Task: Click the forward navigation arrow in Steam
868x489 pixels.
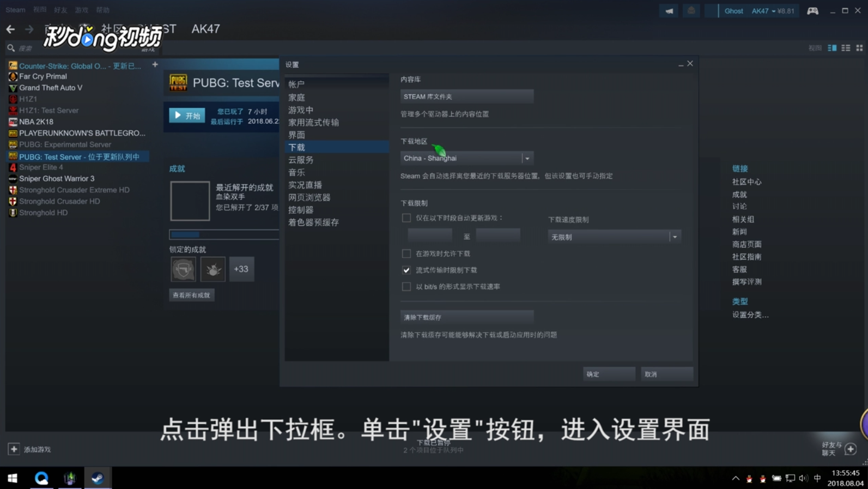Action: point(29,29)
